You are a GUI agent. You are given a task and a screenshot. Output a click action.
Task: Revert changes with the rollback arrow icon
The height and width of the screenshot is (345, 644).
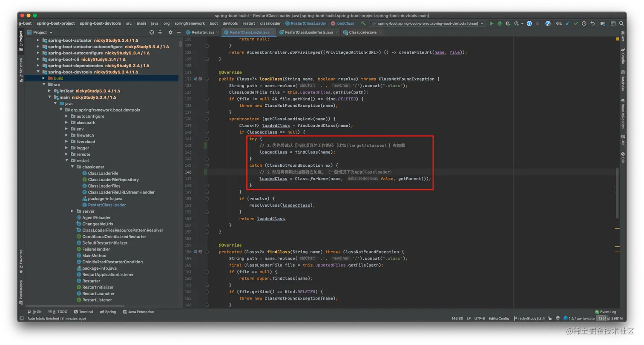coord(592,23)
